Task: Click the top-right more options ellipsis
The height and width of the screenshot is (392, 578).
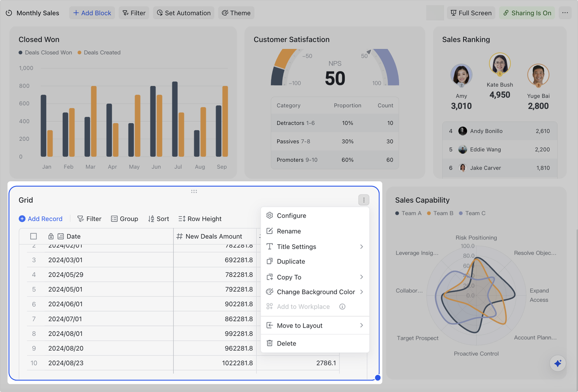Action: [x=565, y=13]
